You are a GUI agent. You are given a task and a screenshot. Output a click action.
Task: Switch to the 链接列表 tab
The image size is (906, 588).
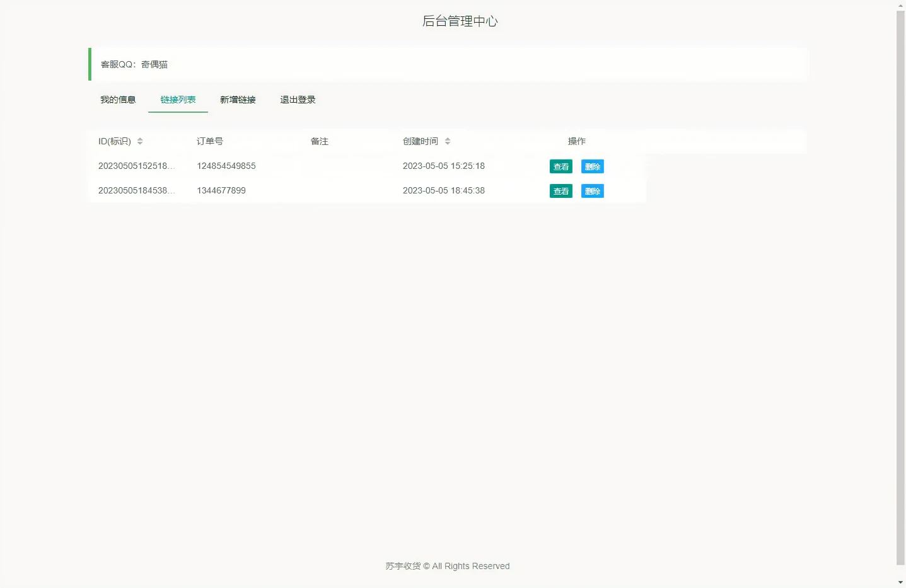(x=178, y=100)
